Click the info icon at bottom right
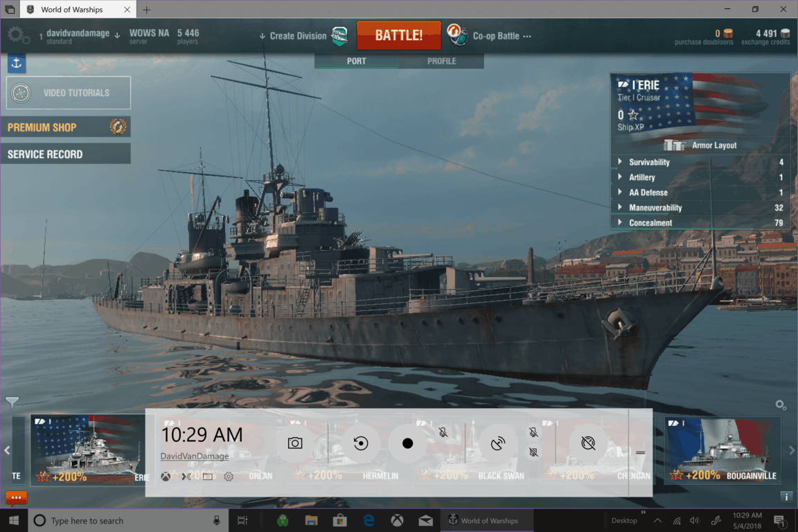Viewport: 798px width, 532px height. 786,497
